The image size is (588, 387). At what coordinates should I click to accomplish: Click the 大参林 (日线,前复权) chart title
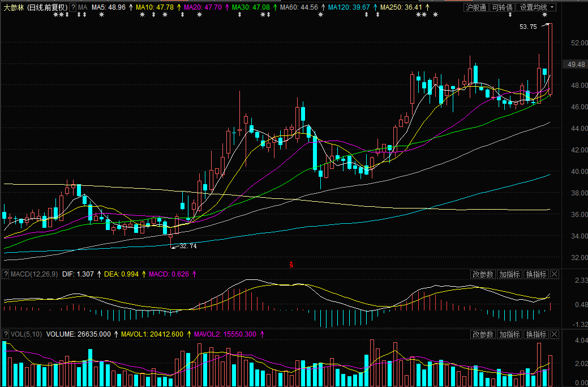coord(35,7)
